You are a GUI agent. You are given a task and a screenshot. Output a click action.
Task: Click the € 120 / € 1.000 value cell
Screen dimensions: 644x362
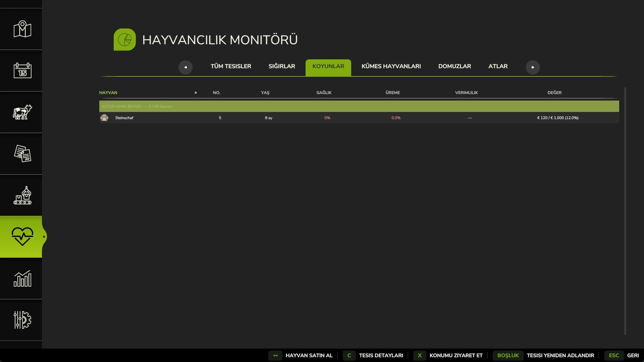pos(557,118)
